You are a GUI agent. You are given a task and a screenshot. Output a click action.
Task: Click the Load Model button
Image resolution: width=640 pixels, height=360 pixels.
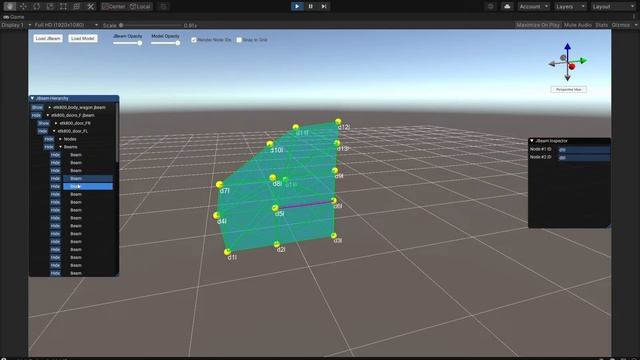click(x=83, y=38)
